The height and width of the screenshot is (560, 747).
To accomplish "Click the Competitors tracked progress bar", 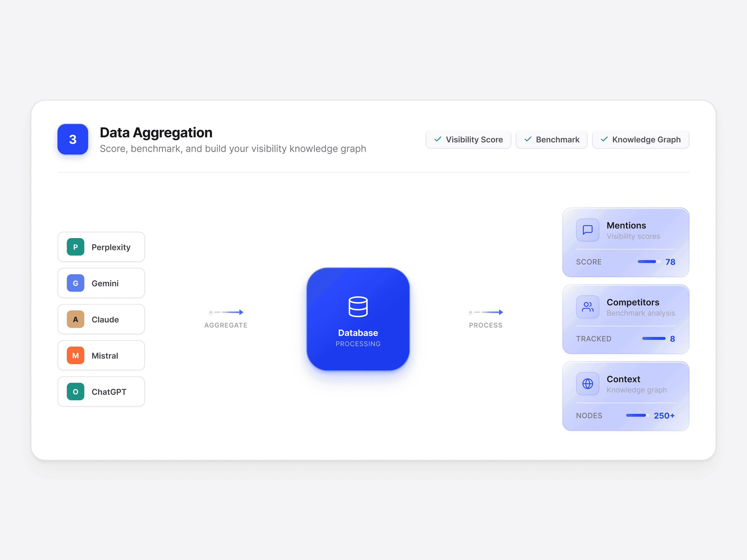I will [653, 339].
